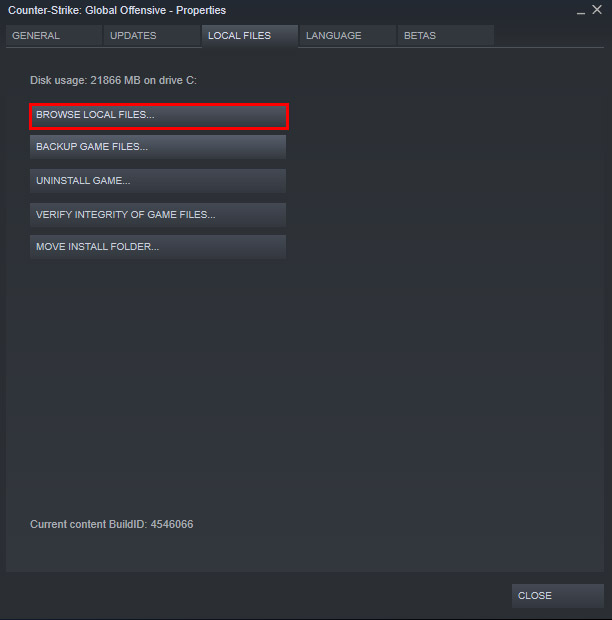Choose Uninstall Game option
The height and width of the screenshot is (620, 612).
[158, 181]
